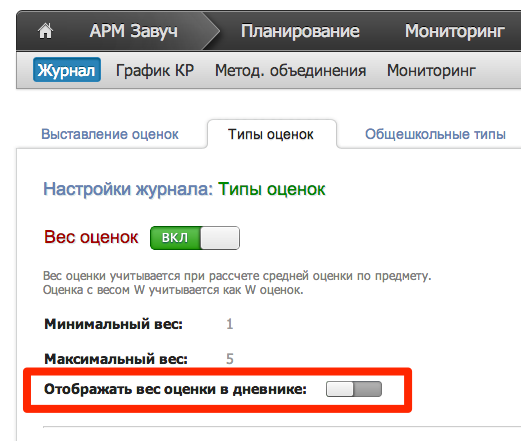Click the green ВКЛ label on switch
The height and width of the screenshot is (441, 521).
pos(175,238)
